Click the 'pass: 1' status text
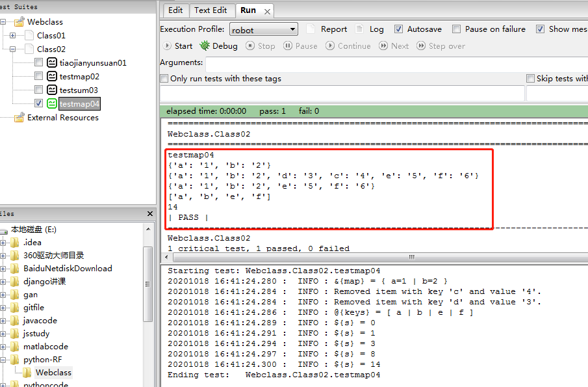The image size is (588, 387). (272, 111)
